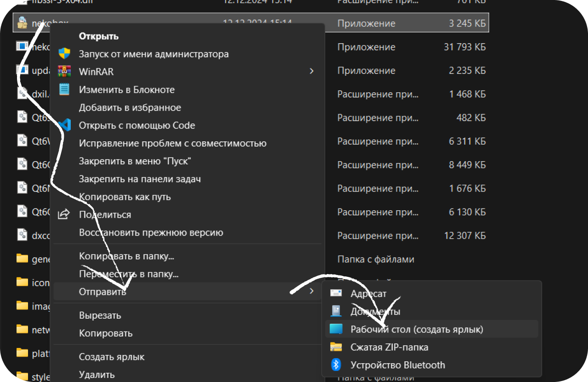The image size is (588, 382).
Task: Select Открыть in the context menu
Action: [99, 36]
